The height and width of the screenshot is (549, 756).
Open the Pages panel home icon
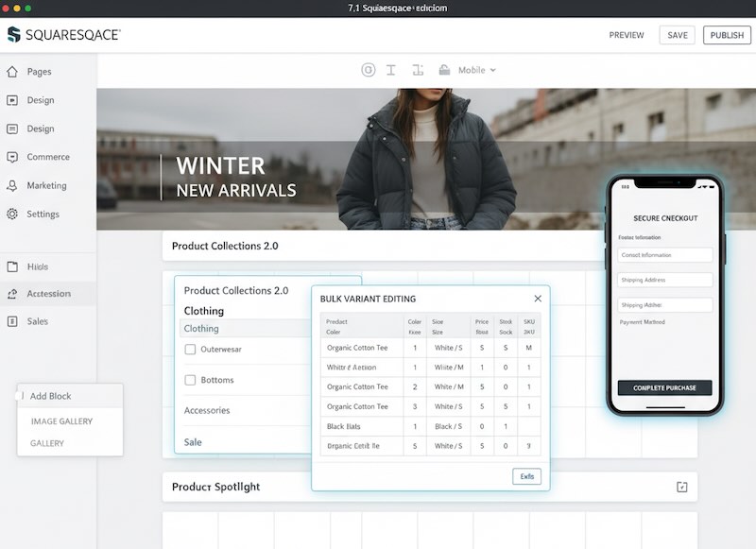12,72
